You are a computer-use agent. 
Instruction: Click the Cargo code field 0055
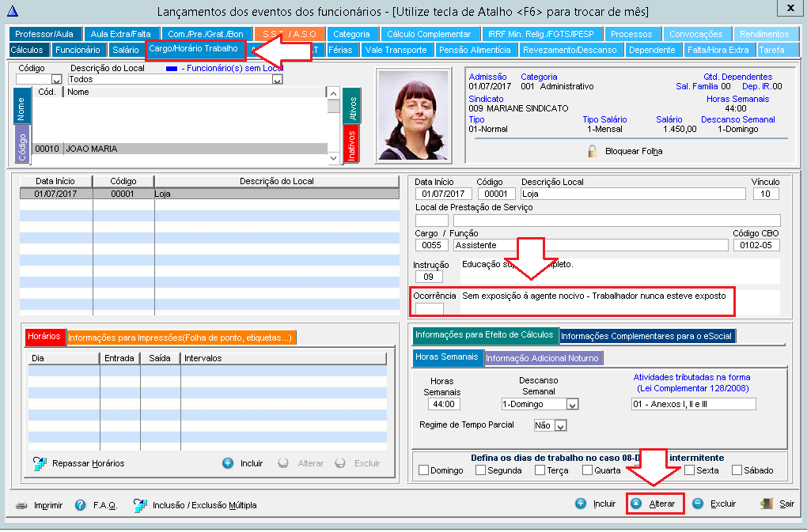click(x=431, y=245)
